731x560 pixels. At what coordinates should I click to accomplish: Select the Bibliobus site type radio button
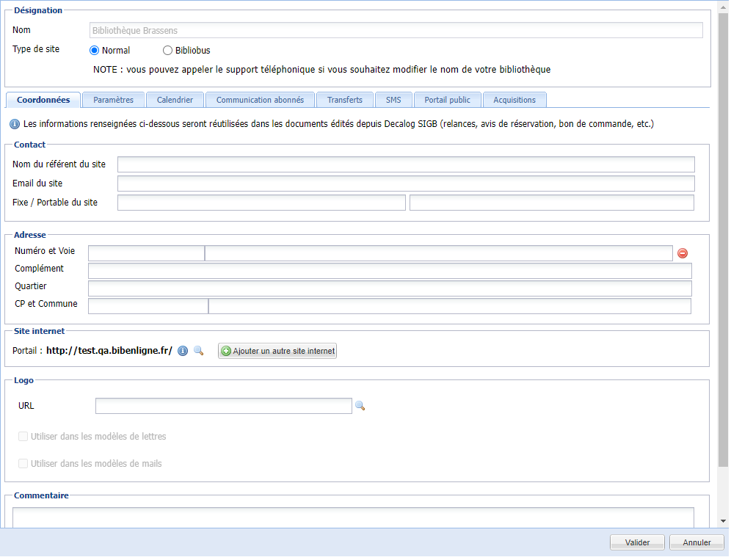point(168,50)
